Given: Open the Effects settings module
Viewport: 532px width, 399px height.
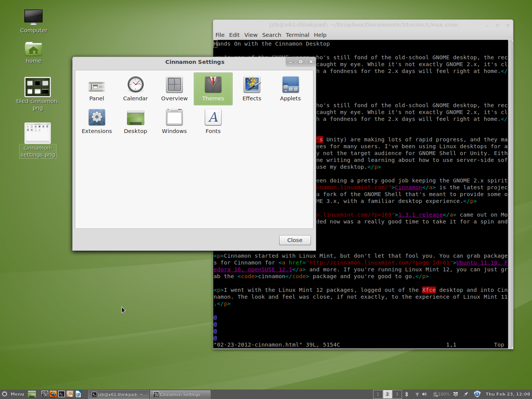Looking at the screenshot, I should point(252,89).
